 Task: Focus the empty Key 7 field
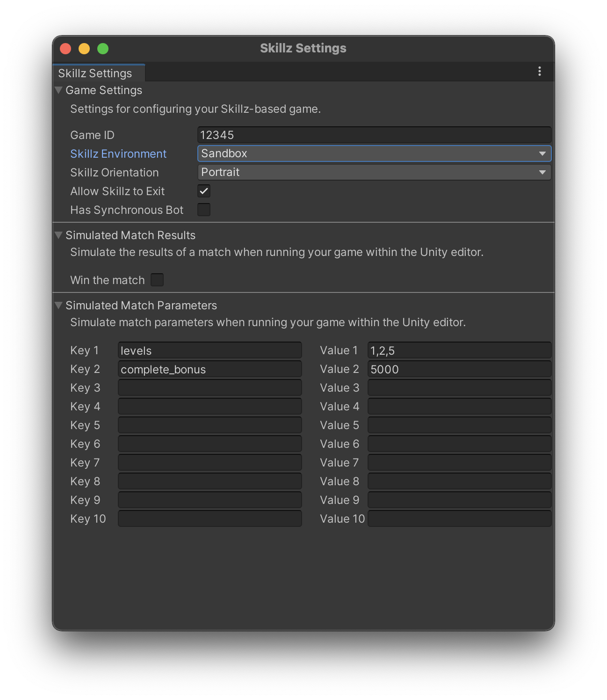[x=210, y=463]
